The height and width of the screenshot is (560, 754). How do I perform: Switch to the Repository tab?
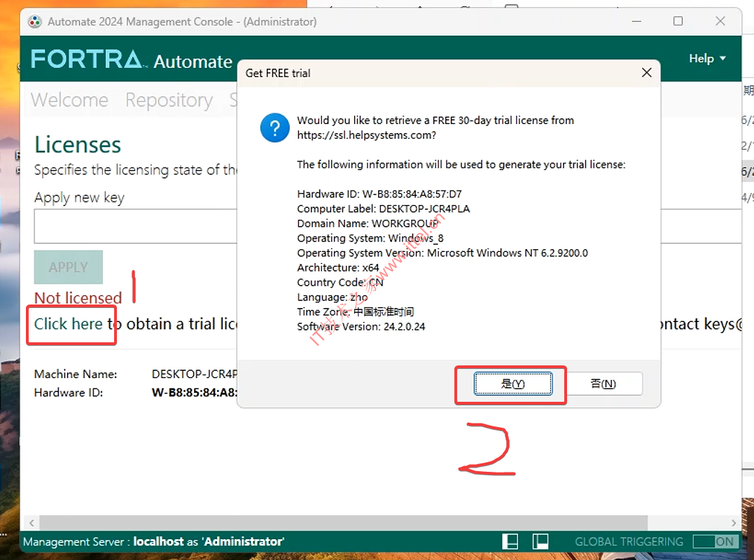click(x=169, y=100)
